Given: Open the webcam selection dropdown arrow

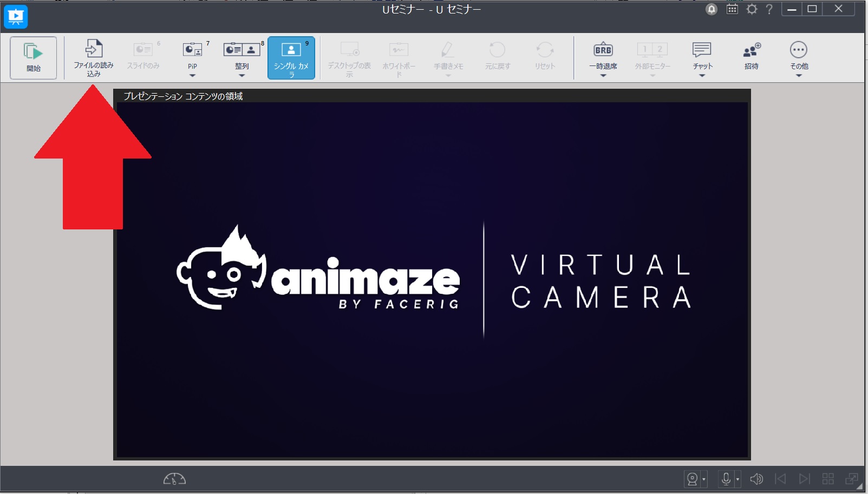Looking at the screenshot, I should pyautogui.click(x=704, y=479).
